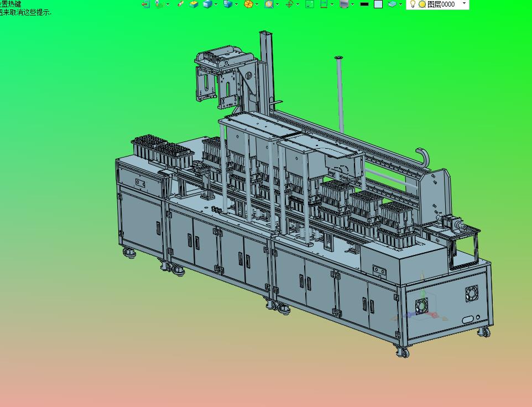This screenshot has height=407, width=532.
Task: Expand the monitor display dropdown arrow
Action: click(x=352, y=4)
